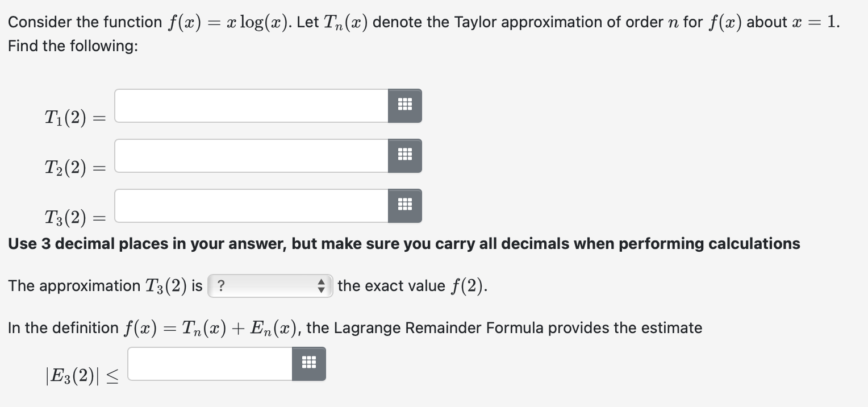Click the keypad icon beside the third answer box
Image resolution: width=868 pixels, height=407 pixels.
(x=404, y=205)
